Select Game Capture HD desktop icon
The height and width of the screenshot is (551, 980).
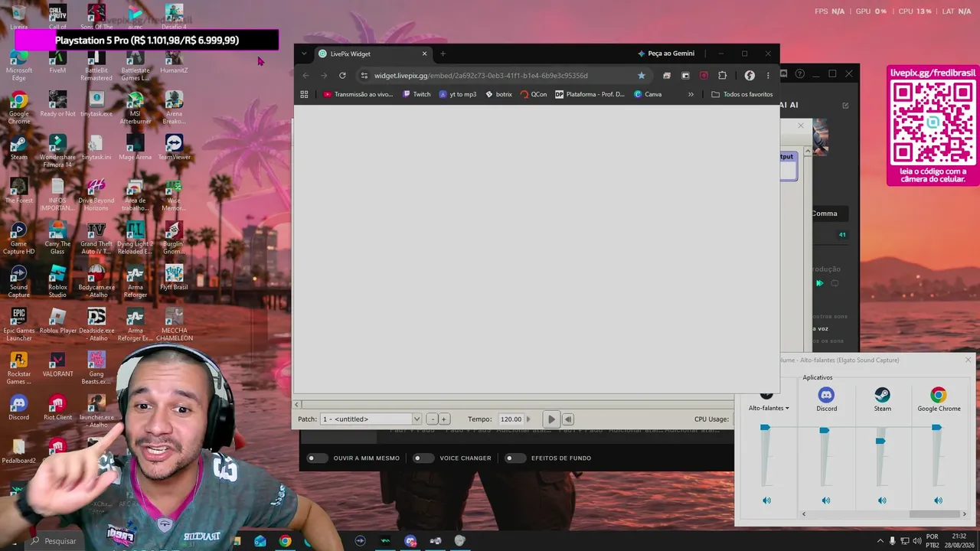point(18,238)
